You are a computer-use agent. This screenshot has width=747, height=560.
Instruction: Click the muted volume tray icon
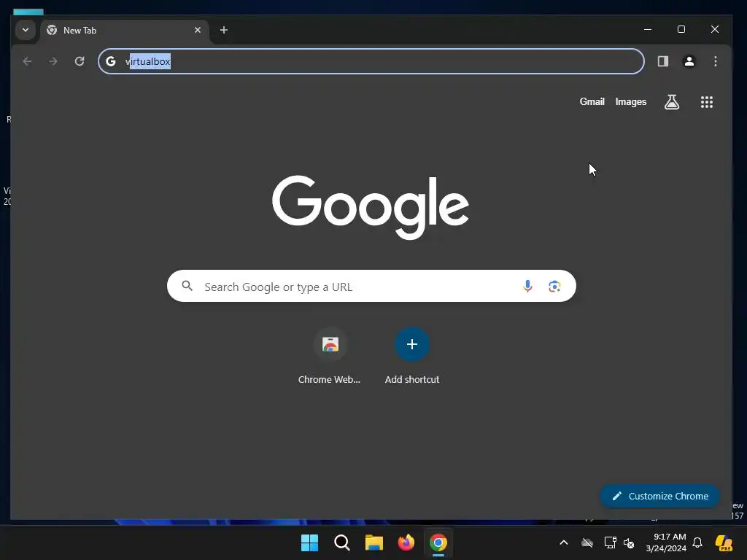tap(629, 542)
